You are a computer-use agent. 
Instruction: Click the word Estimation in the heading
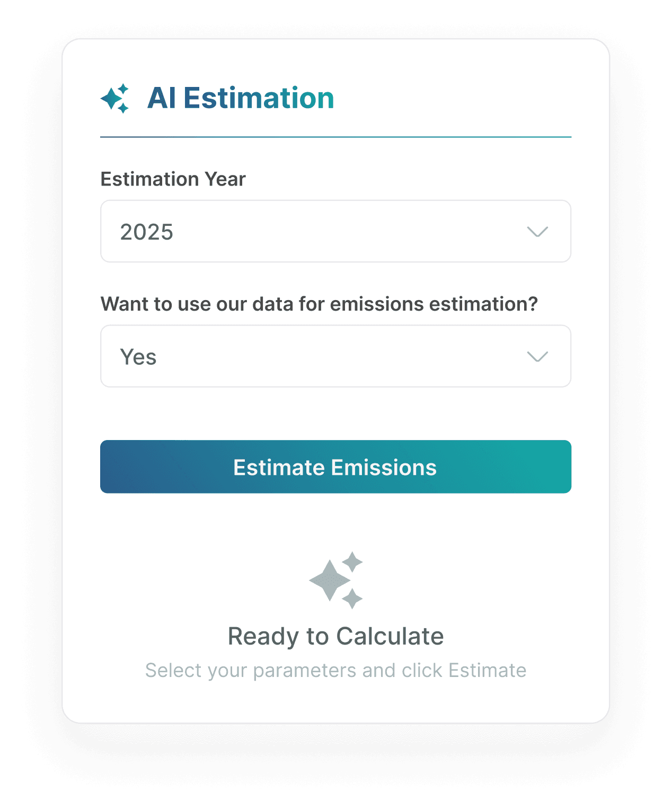coord(259,98)
